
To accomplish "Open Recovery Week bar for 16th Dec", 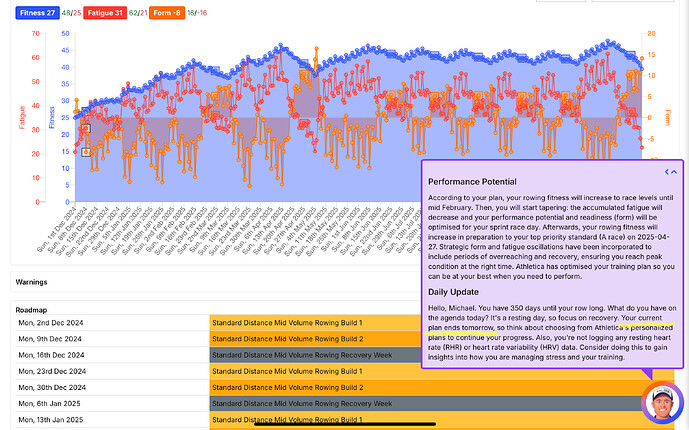I will [x=315, y=355].
